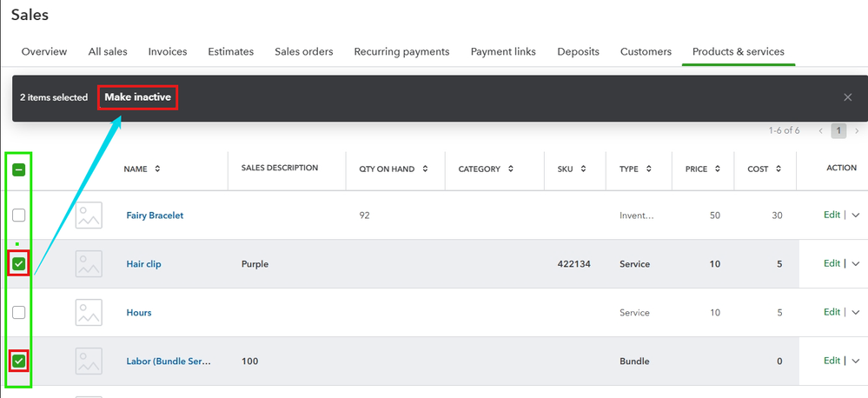Sort table by Category column

point(511,169)
